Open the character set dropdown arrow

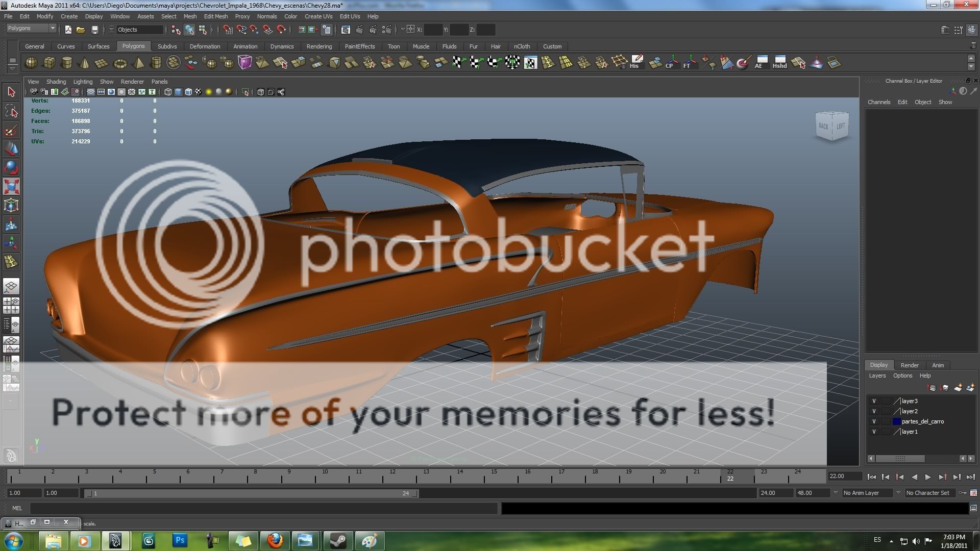click(898, 493)
